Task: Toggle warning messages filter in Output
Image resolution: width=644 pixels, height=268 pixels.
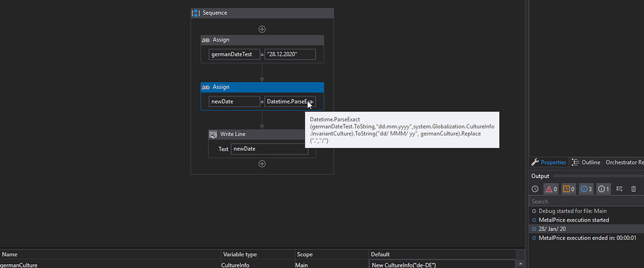Action: coord(569,189)
